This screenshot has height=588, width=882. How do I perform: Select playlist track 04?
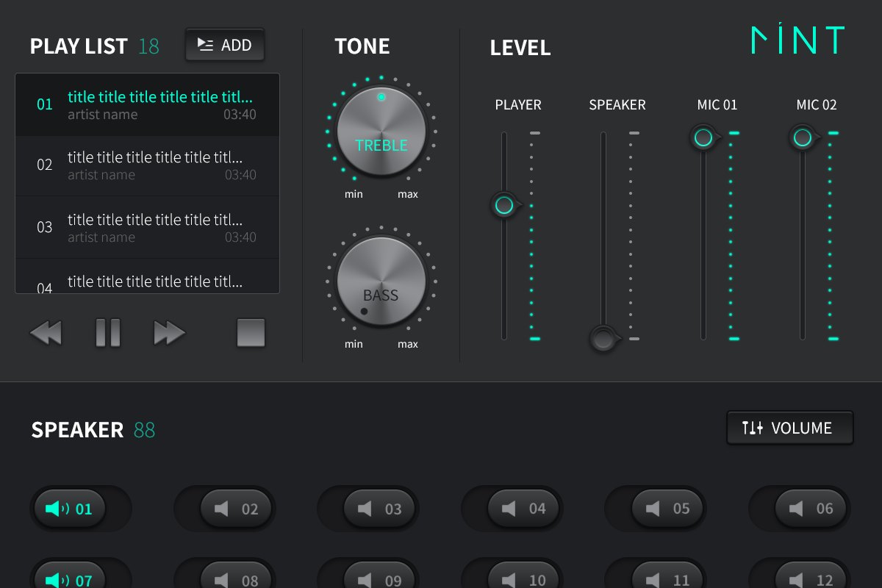[147, 276]
